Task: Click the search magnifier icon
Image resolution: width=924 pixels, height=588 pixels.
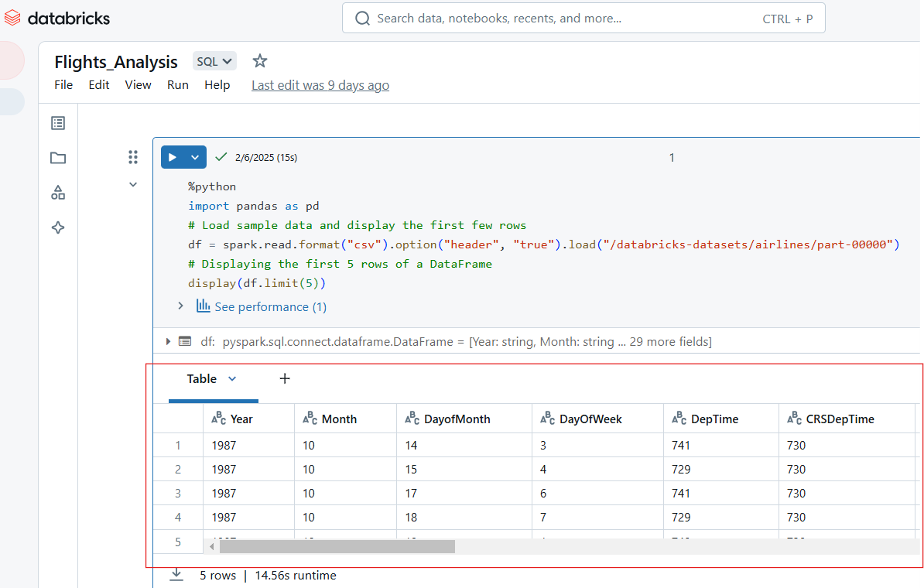Action: tap(362, 19)
